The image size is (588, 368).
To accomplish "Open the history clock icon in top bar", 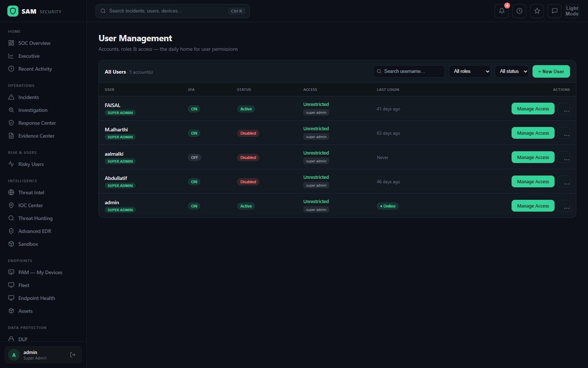I will tap(519, 11).
